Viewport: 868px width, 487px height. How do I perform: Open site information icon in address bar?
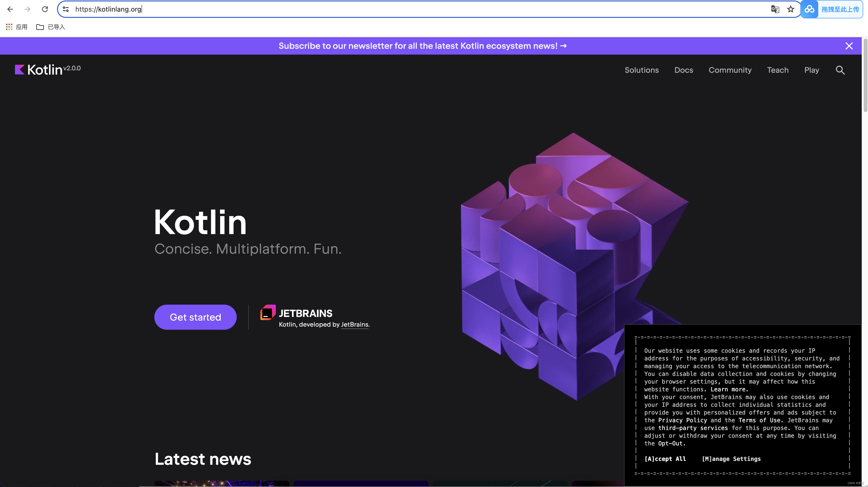click(66, 9)
